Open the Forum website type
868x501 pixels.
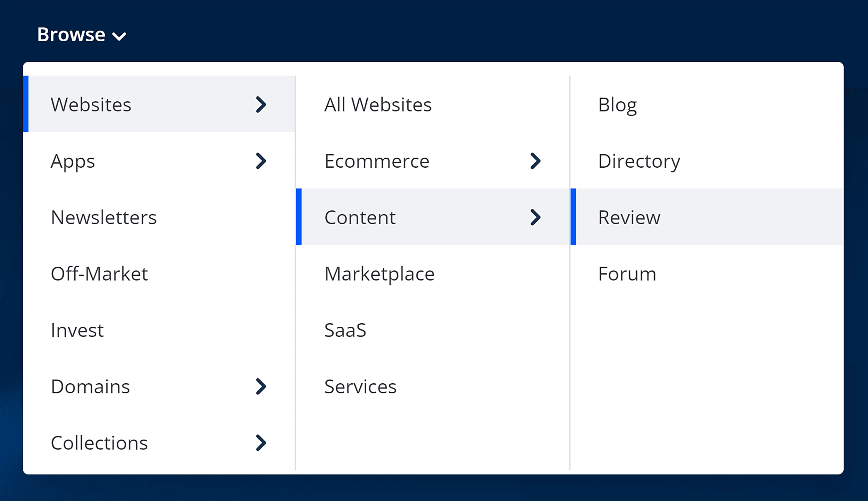coord(627,274)
